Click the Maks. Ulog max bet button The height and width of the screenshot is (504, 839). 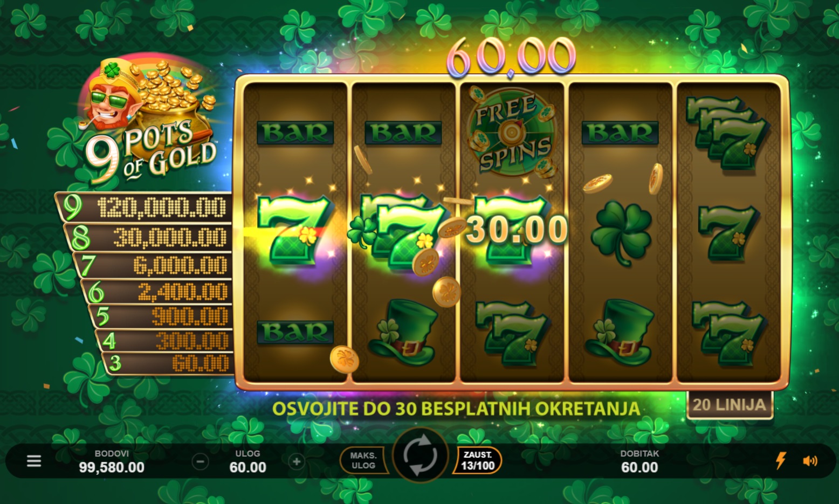click(363, 460)
